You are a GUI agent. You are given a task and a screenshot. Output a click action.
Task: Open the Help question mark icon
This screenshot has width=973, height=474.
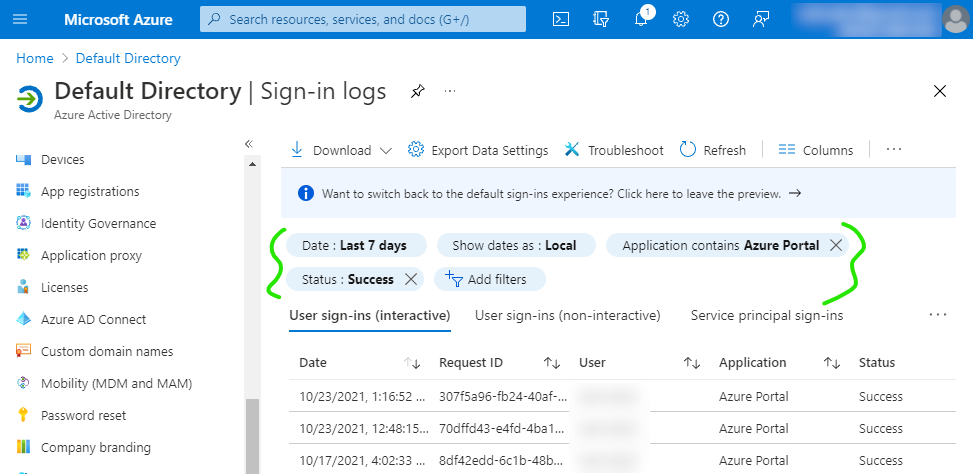pyautogui.click(x=720, y=19)
